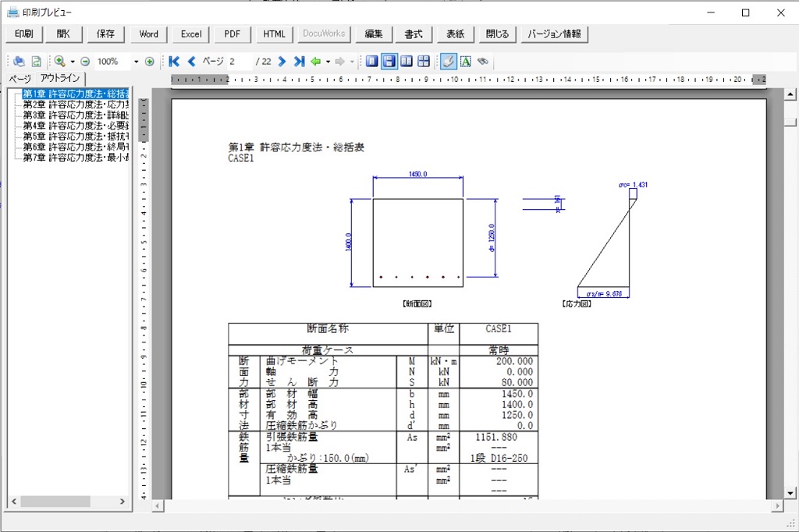The image size is (799, 532).
Task: Select outline item 第4章 許容応力度法・必要
Action: [76, 126]
